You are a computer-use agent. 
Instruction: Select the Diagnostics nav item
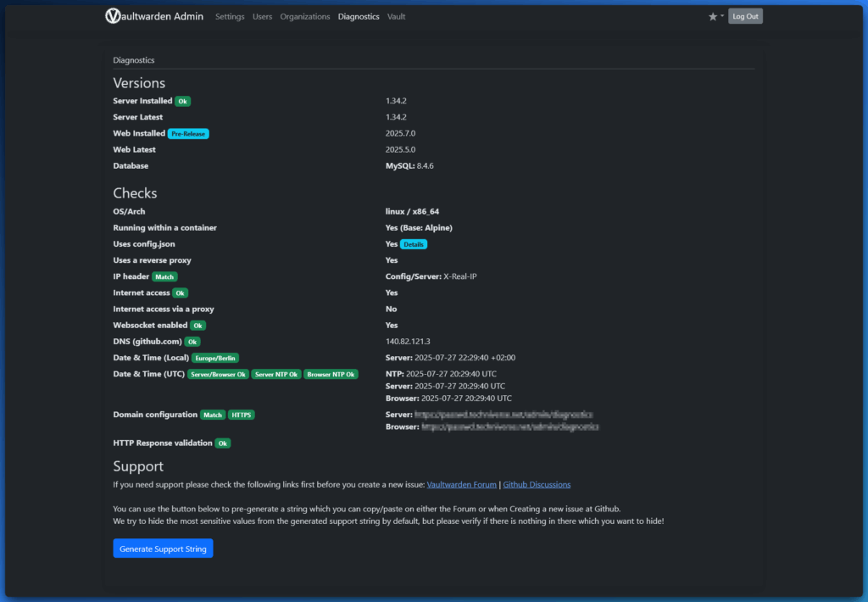pyautogui.click(x=359, y=17)
